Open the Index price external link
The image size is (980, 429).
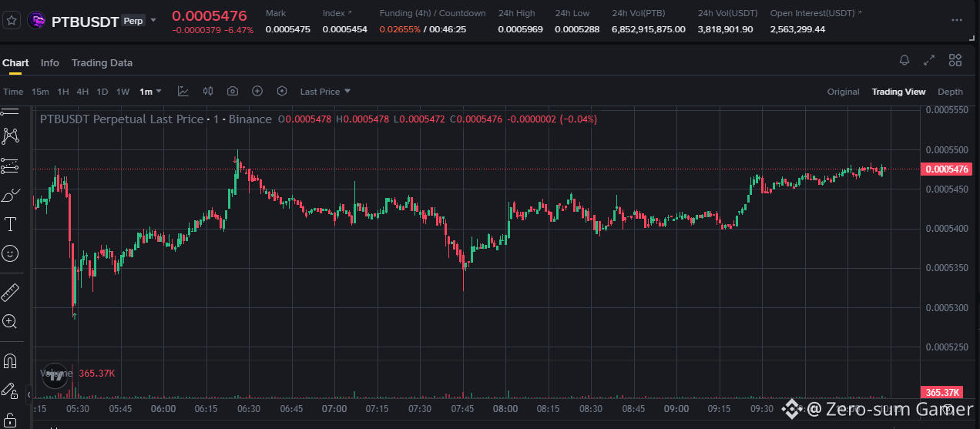point(350,13)
